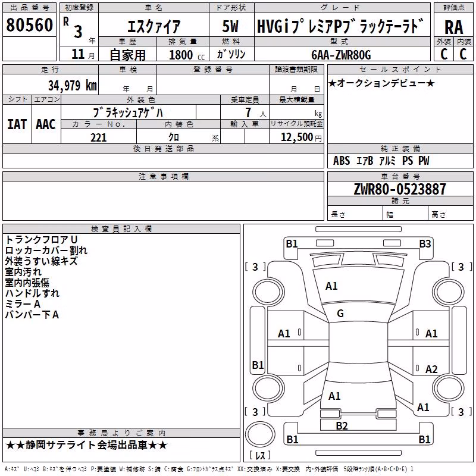The width and height of the screenshot is (476, 476).
Task: Click the rear-right wheel circle on diagram
Action: [x=449, y=388]
